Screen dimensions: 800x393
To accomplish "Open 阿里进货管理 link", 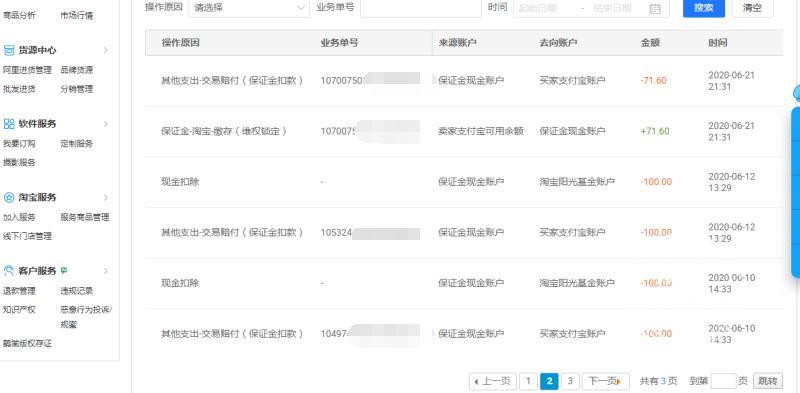I will 28,70.
